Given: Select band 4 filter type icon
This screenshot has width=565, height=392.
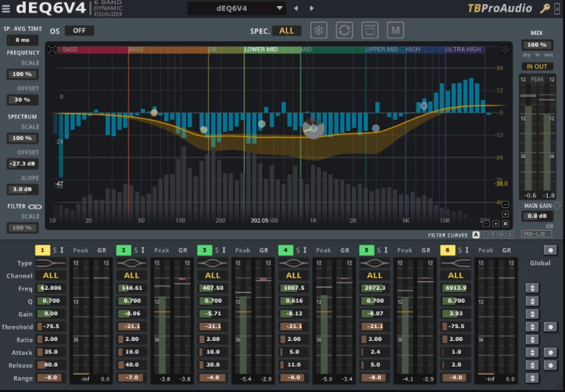Looking at the screenshot, I should tap(294, 263).
